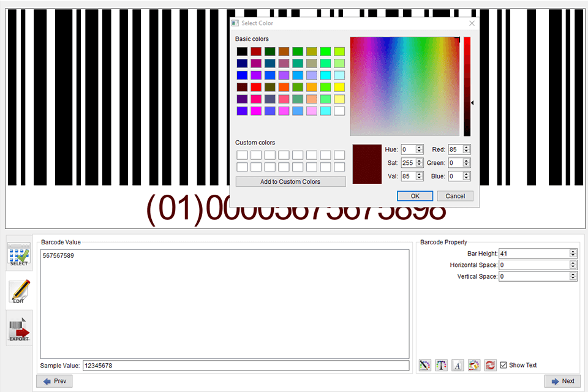
Task: Decrease Hue with the down arrow
Action: pos(420,151)
